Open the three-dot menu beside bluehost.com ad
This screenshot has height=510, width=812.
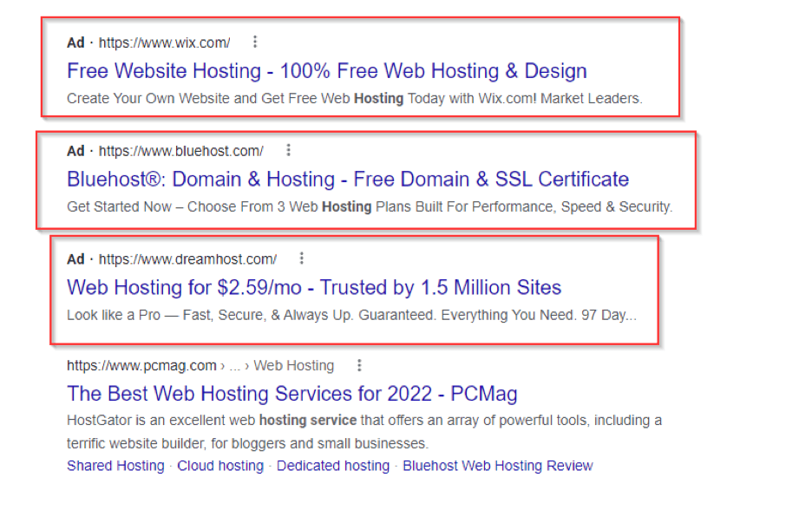[x=288, y=150]
